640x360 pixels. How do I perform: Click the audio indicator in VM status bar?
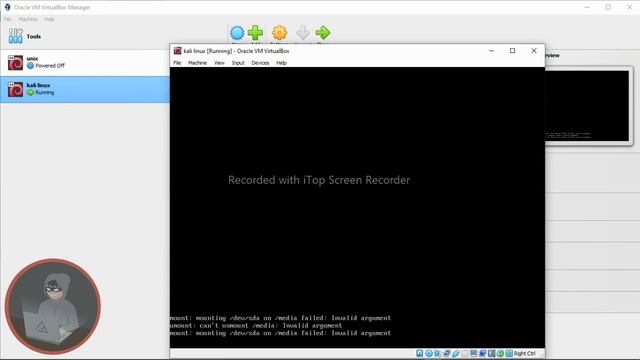(x=438, y=353)
